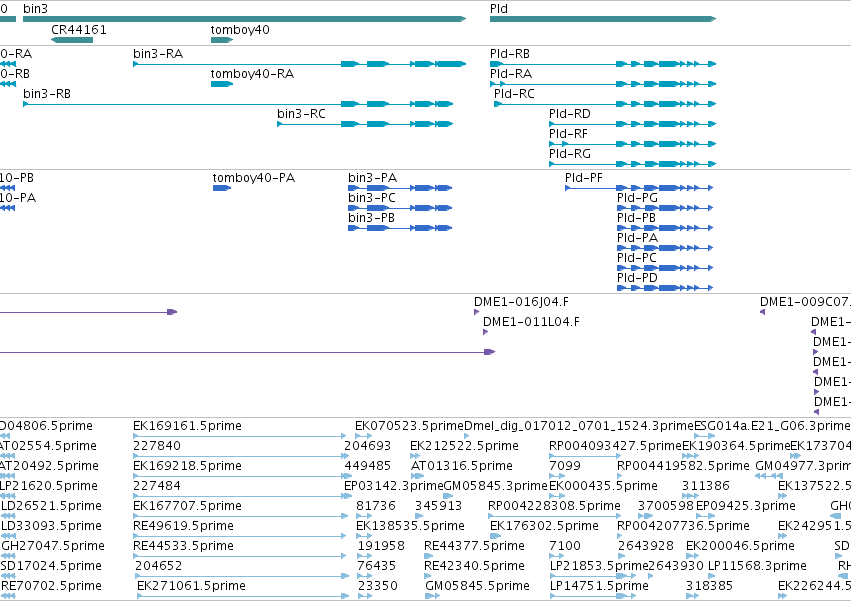851x601 pixels.
Task: Select the tomboy40-PA protein label
Action: pos(253,178)
